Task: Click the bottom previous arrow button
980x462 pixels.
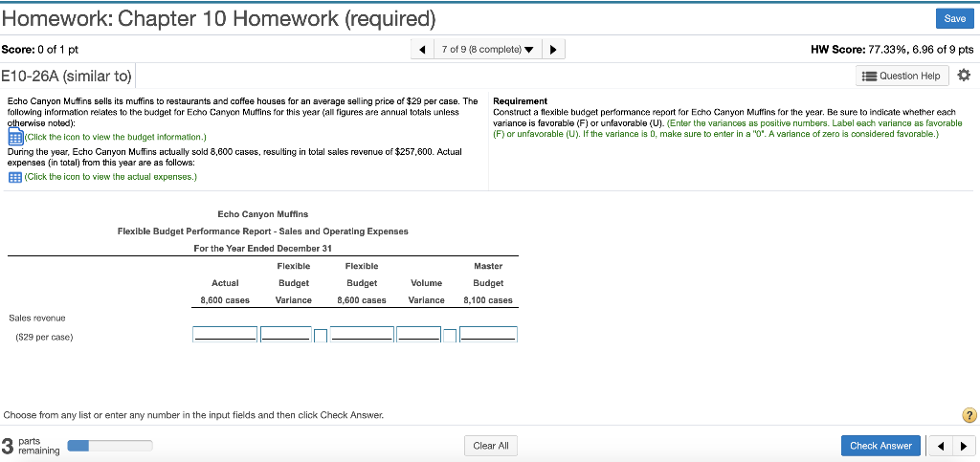Action: (940, 447)
